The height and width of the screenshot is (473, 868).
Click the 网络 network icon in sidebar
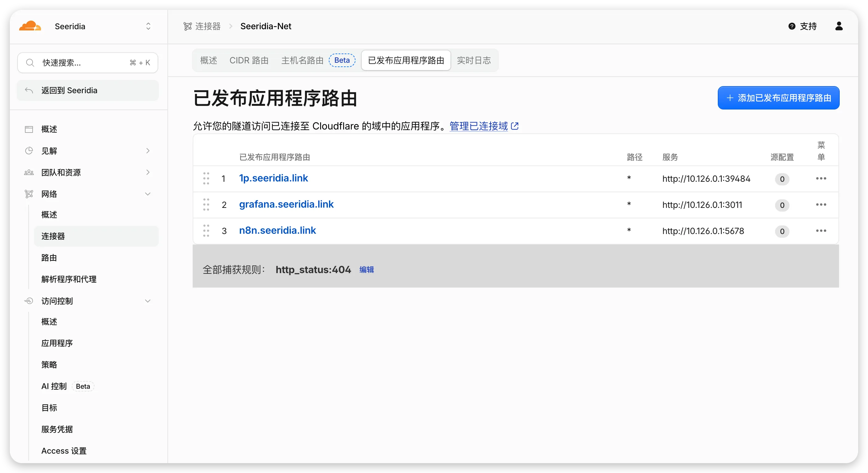tap(29, 194)
